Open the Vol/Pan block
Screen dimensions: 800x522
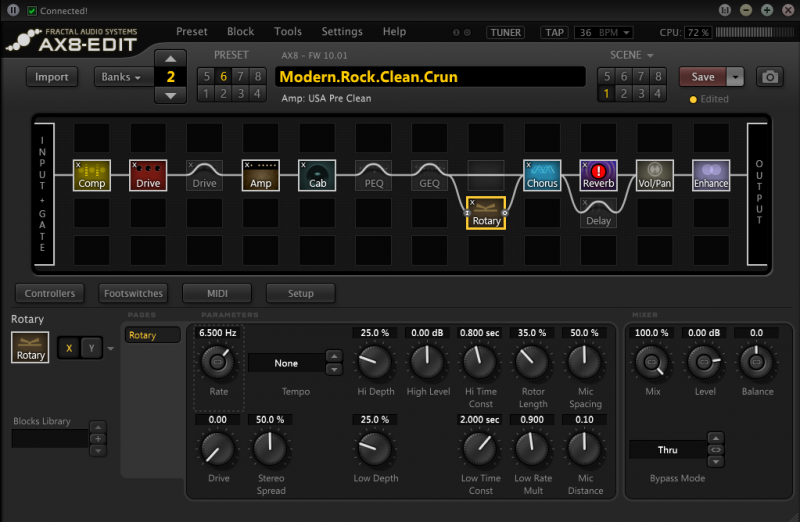tap(655, 174)
